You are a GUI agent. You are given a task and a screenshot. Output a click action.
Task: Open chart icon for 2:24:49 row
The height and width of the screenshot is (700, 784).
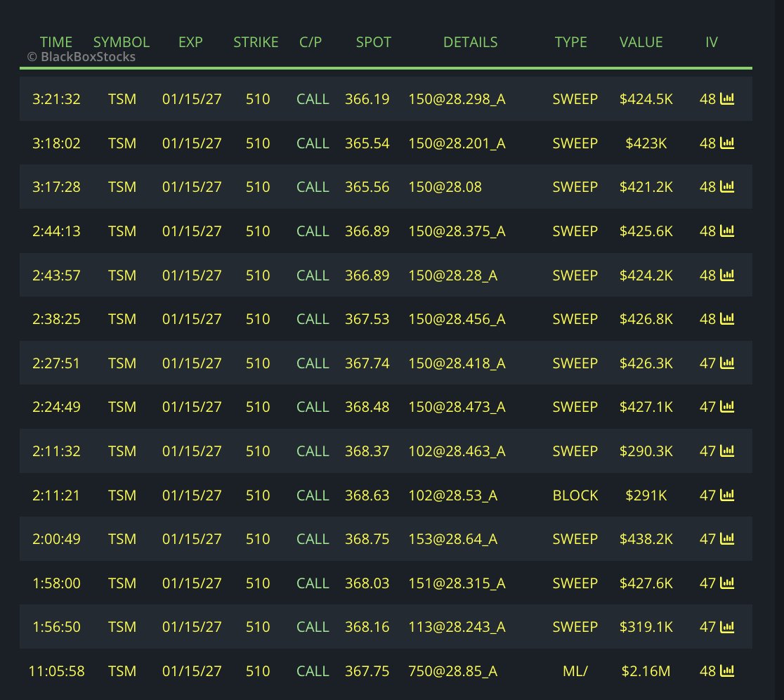coord(726,406)
